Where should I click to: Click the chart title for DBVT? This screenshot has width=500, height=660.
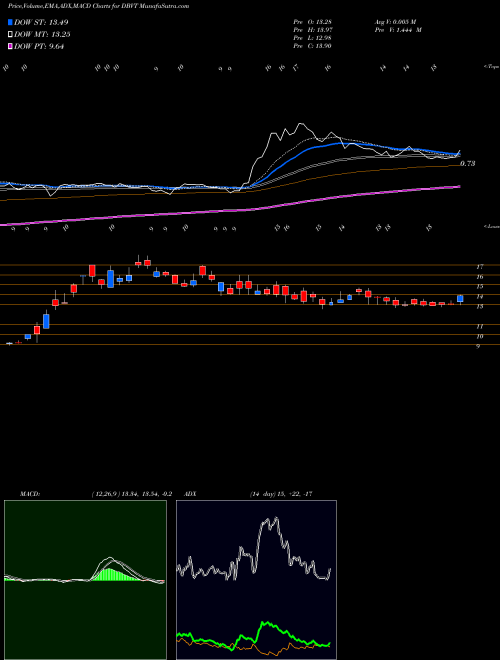click(x=98, y=6)
